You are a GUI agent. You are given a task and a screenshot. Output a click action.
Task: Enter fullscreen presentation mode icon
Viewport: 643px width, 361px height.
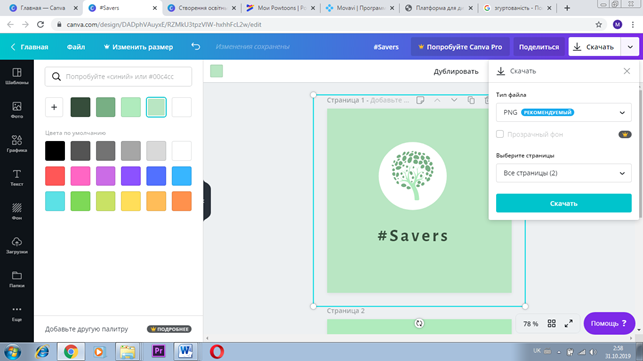[x=569, y=324]
